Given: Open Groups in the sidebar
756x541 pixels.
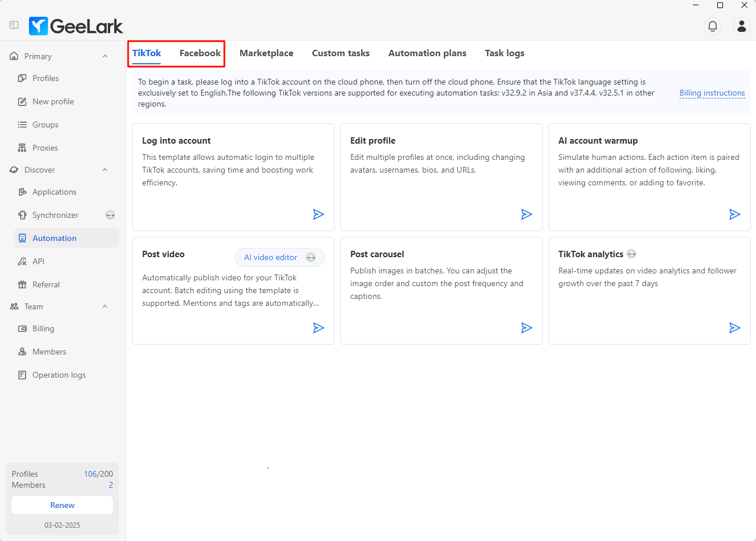Looking at the screenshot, I should click(x=67, y=125).
